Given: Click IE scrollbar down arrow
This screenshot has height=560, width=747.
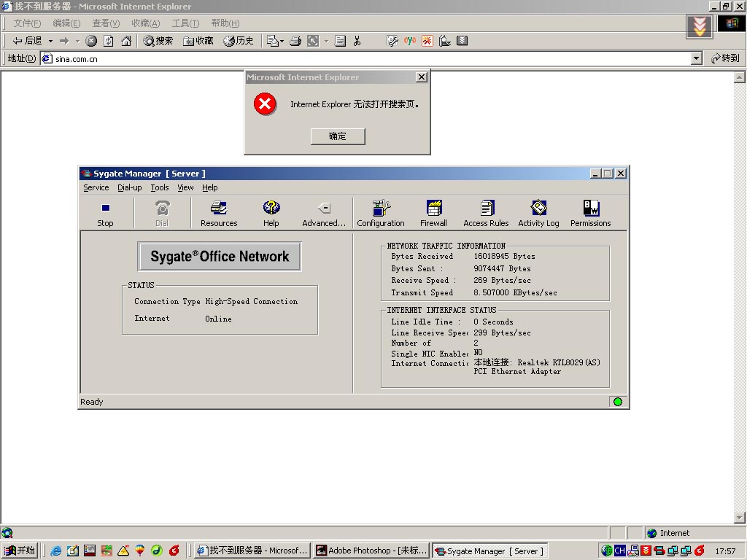Looking at the screenshot, I should [x=740, y=517].
